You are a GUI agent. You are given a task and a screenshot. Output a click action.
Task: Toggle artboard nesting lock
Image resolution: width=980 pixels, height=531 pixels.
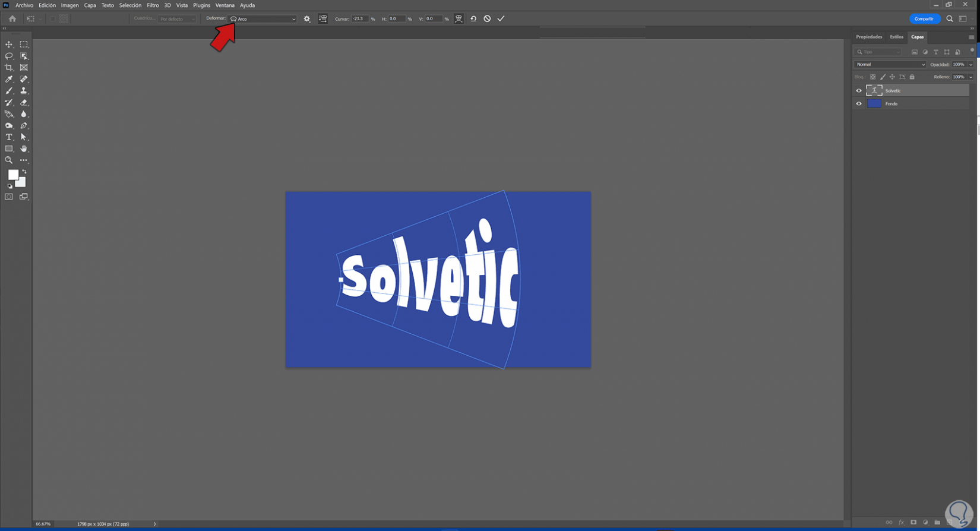click(902, 77)
